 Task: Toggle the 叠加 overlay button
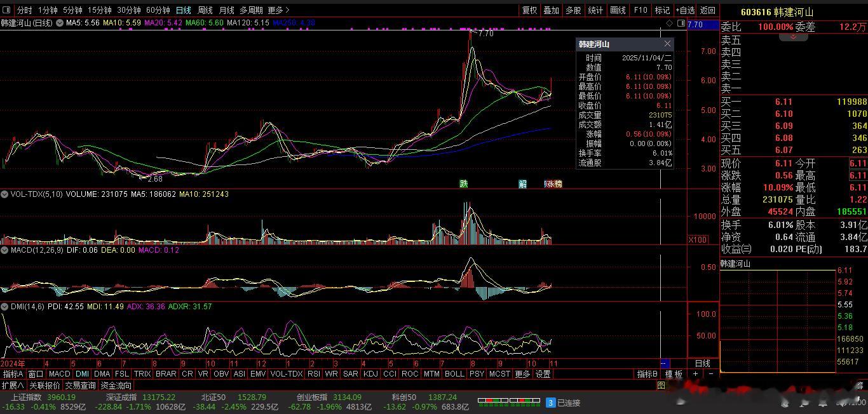551,10
